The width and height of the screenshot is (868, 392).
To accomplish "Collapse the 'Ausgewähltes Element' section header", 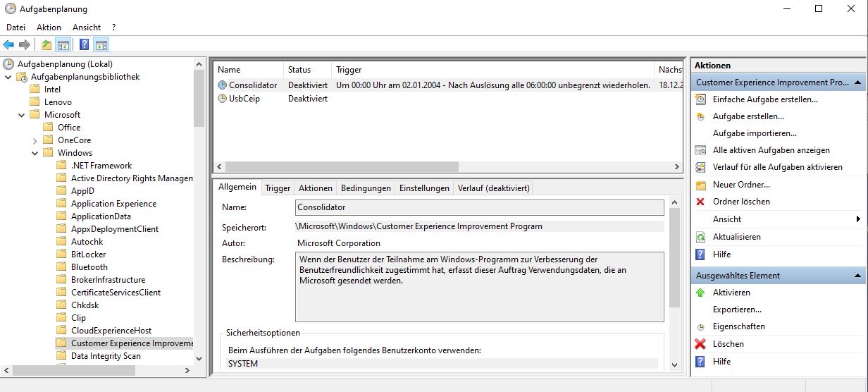I will 858,276.
